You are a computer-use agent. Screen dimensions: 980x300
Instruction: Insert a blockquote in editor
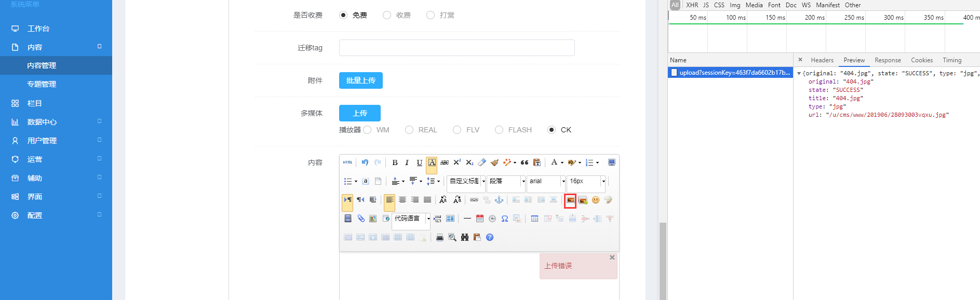click(x=525, y=162)
